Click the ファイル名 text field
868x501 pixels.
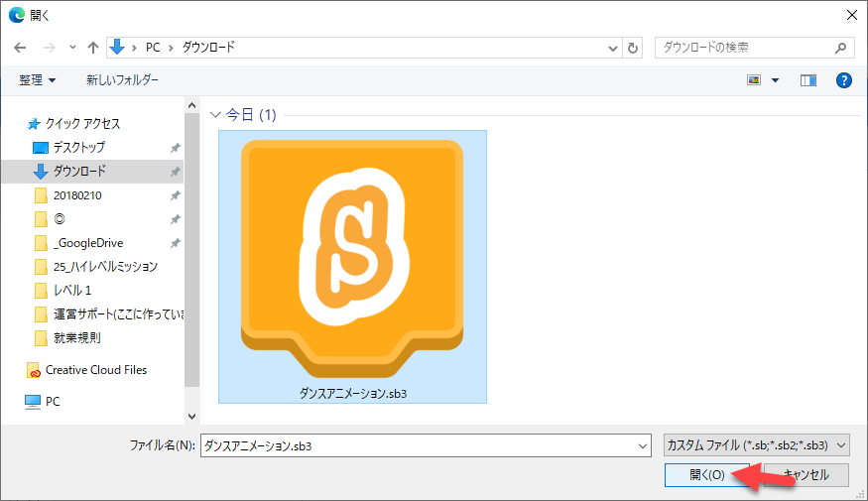[417, 446]
